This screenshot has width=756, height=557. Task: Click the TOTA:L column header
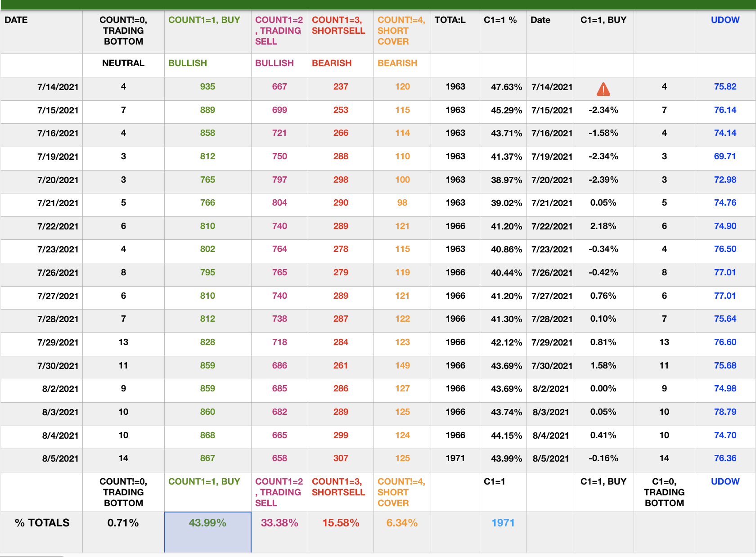(450, 20)
